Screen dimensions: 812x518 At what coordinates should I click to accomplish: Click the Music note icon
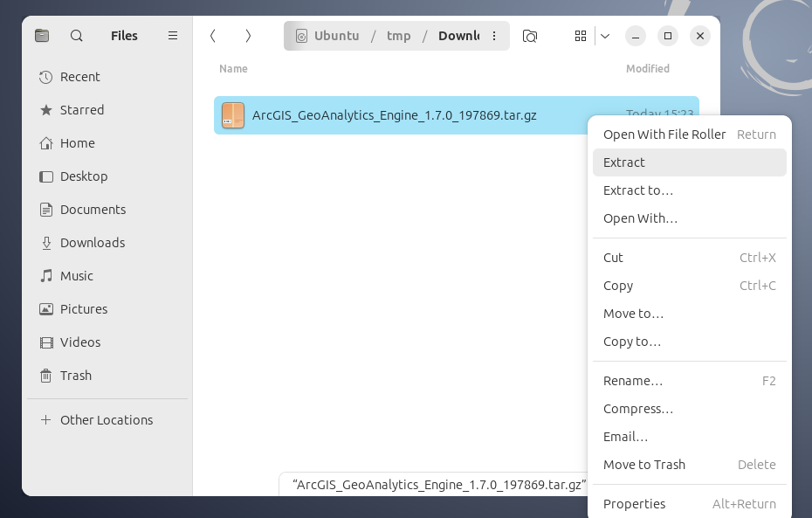coord(46,275)
